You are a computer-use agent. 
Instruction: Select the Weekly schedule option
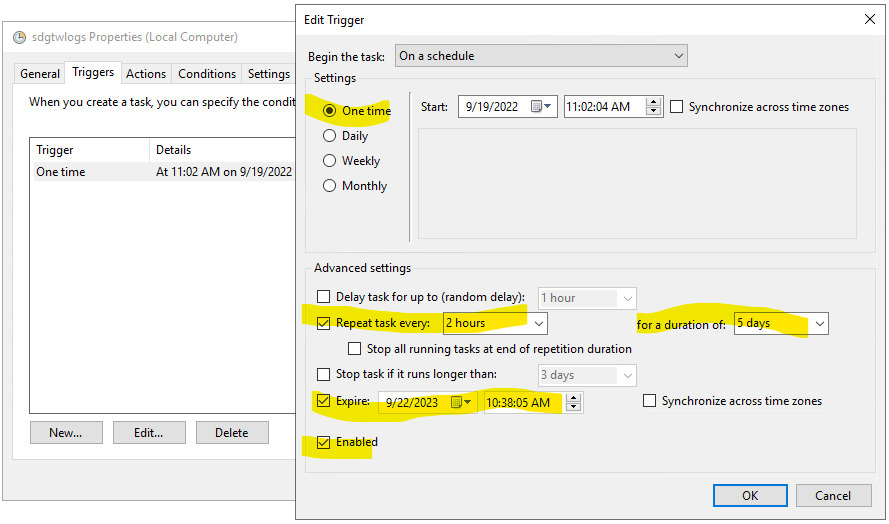(x=329, y=161)
